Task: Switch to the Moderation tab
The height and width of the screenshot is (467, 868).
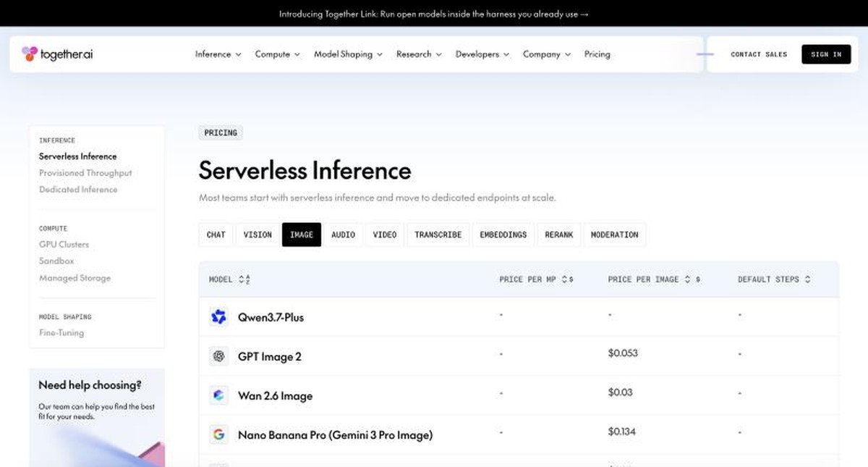Action: (615, 235)
